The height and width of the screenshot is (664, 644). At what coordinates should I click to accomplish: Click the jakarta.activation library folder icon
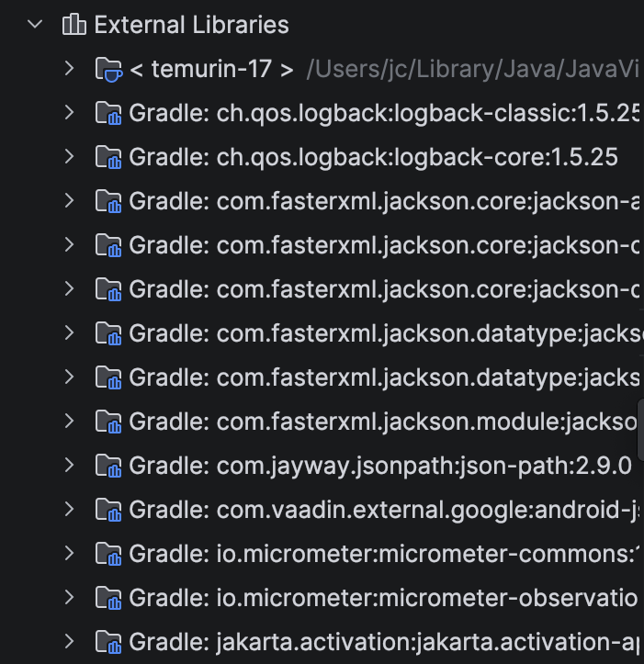click(108, 642)
